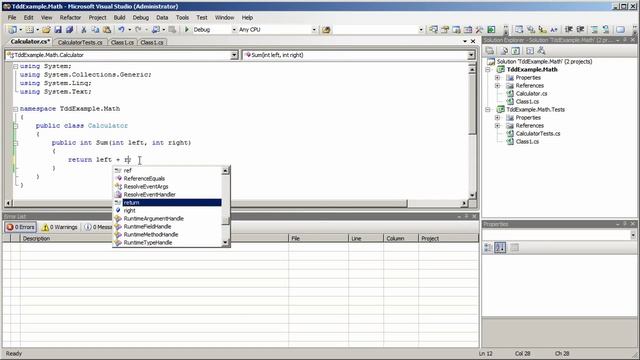The height and width of the screenshot is (360, 640).
Task: Switch Properties panel to Alphabetical view
Action: click(x=500, y=247)
